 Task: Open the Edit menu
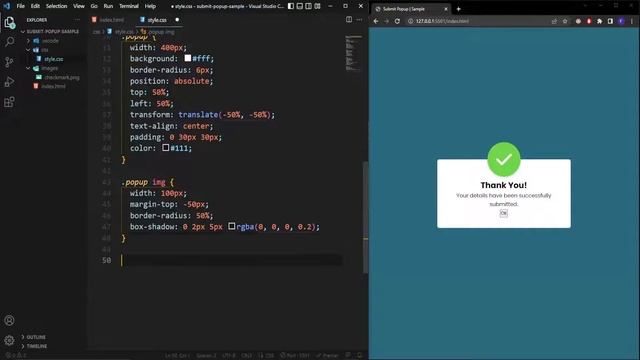click(35, 6)
